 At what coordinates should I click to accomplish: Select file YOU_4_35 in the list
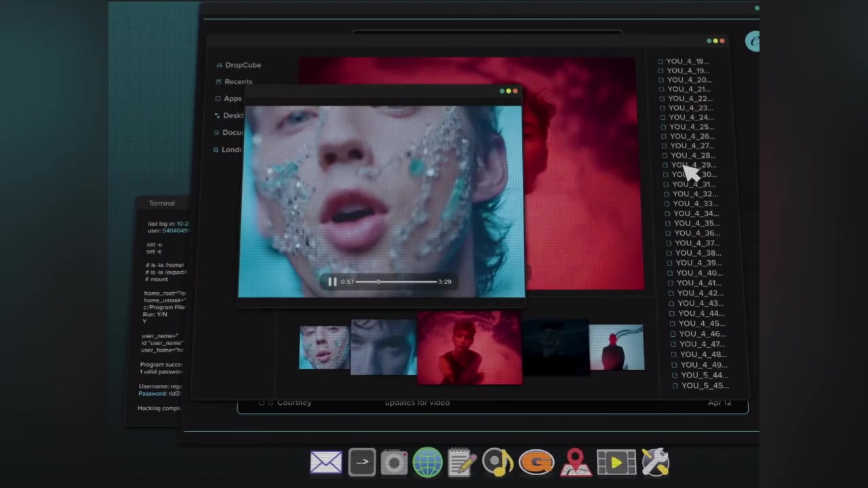(x=697, y=223)
